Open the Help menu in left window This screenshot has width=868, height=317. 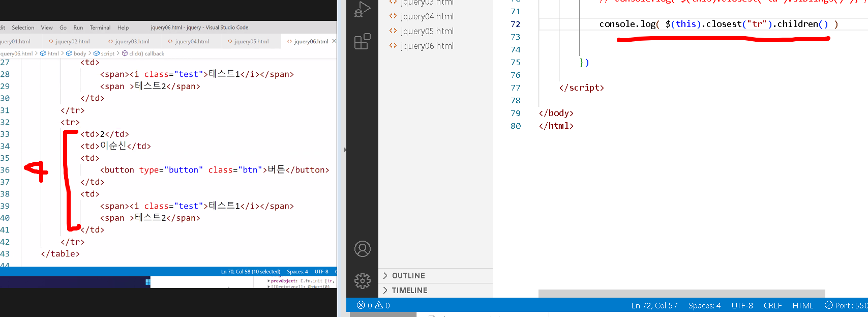[x=123, y=27]
